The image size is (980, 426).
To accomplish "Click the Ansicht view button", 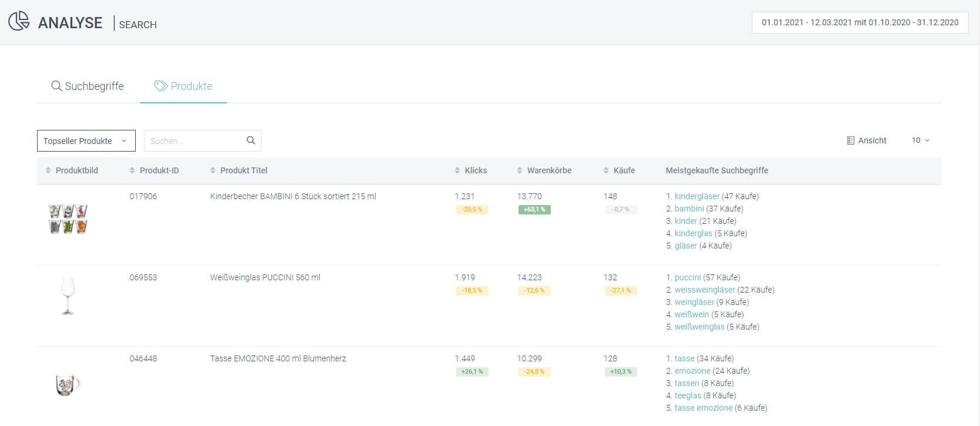I will point(866,140).
